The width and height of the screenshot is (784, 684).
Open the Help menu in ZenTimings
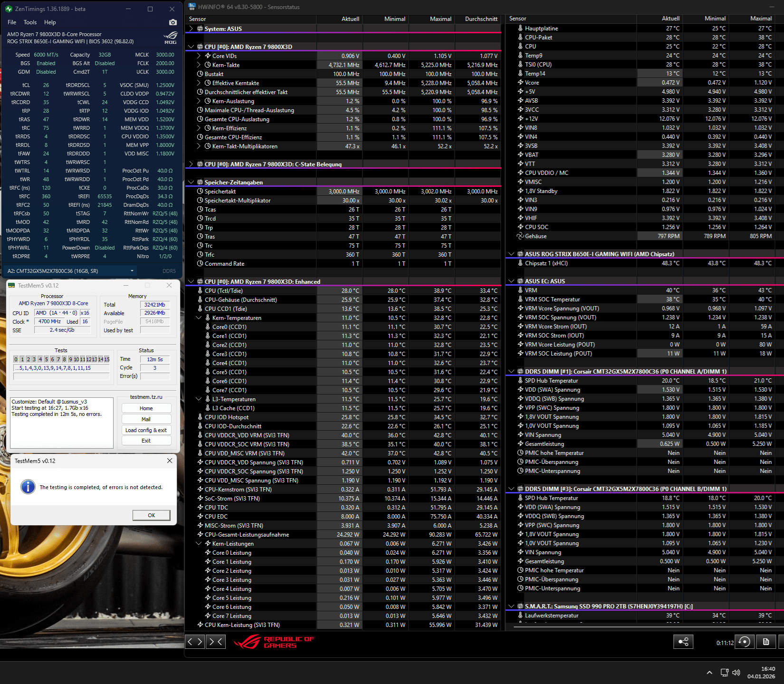[50, 22]
